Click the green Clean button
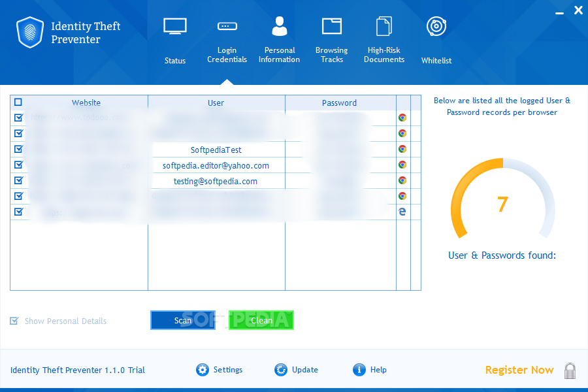 tap(261, 320)
